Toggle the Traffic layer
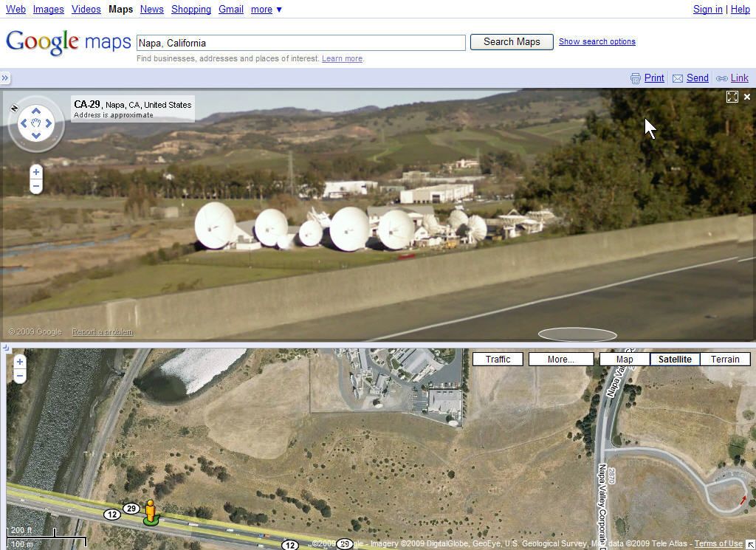756x550 pixels. (498, 359)
